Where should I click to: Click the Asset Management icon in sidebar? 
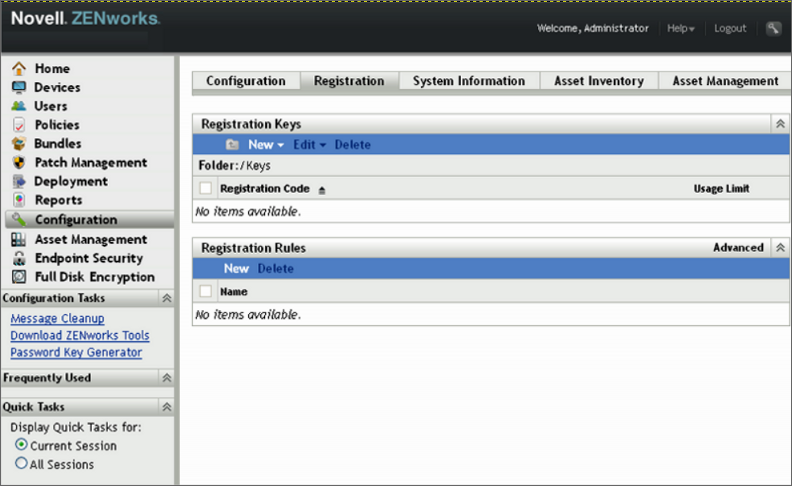[x=19, y=239]
